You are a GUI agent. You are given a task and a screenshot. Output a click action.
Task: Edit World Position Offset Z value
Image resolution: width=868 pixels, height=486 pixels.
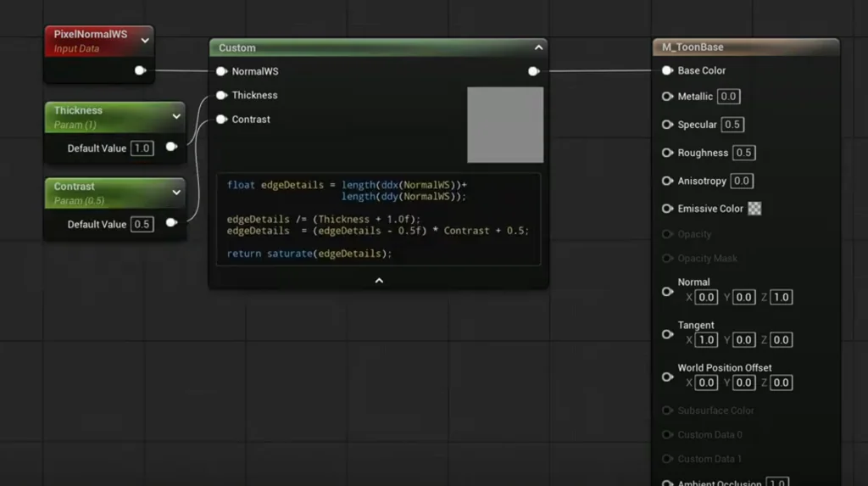click(x=781, y=383)
